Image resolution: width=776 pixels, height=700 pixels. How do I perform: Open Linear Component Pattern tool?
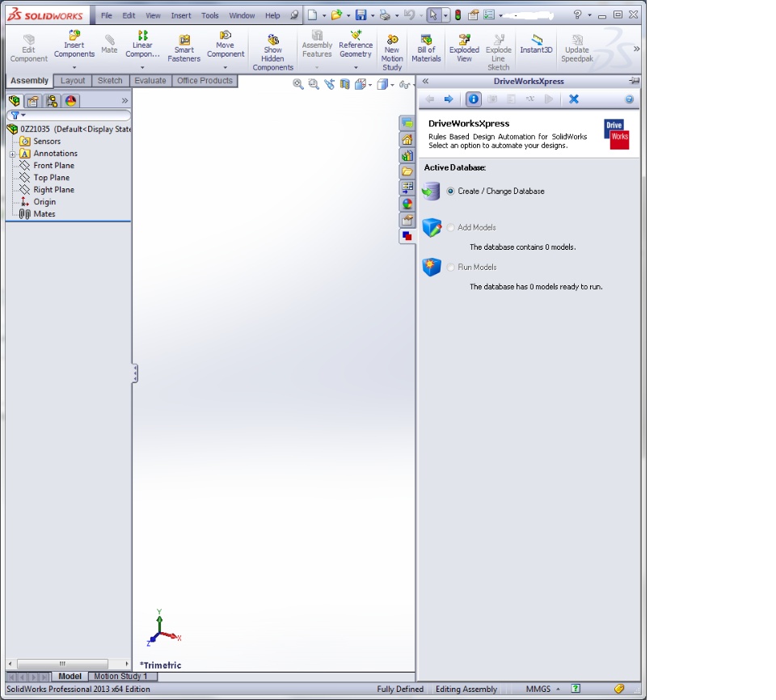[x=142, y=44]
